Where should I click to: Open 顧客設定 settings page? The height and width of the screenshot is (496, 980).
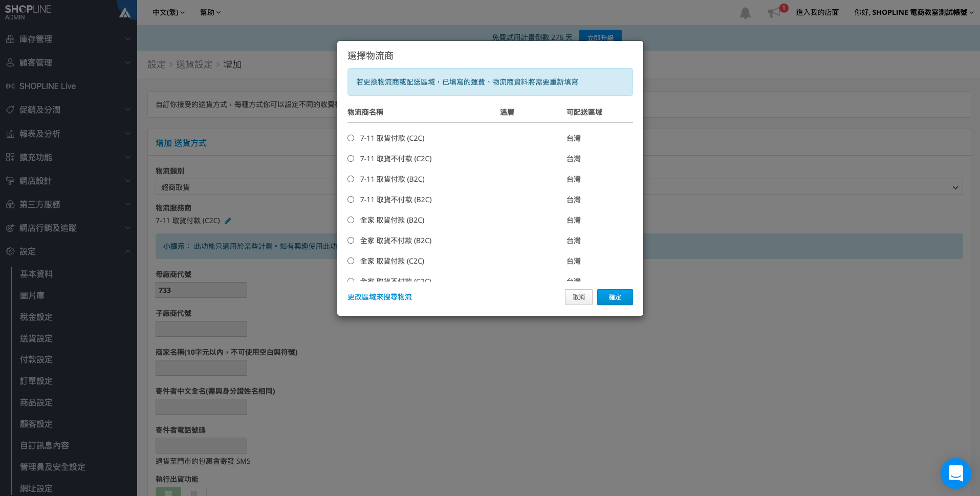36,424
